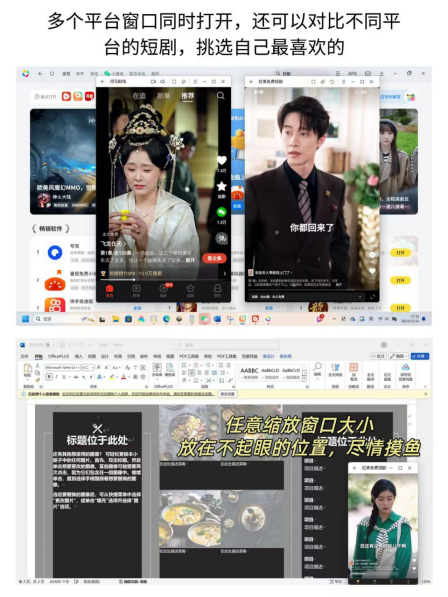Click 更改设置 in the yellow message bar

point(228,394)
